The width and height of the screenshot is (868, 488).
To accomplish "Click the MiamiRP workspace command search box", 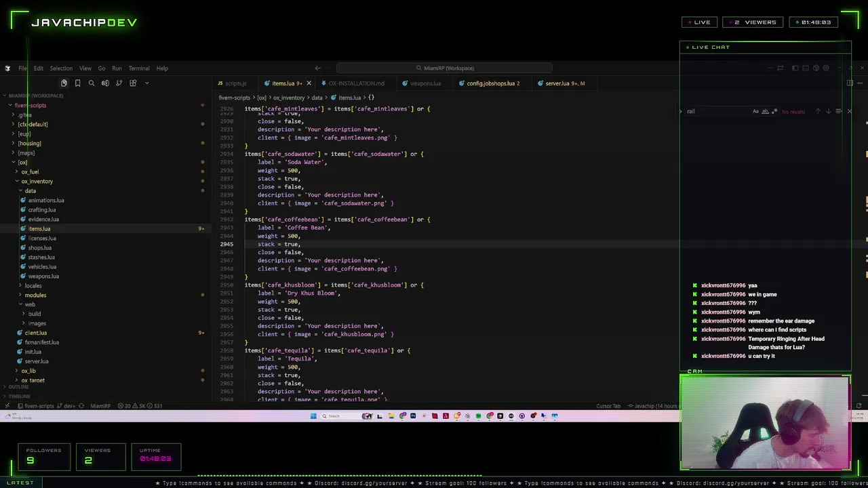I will (444, 68).
